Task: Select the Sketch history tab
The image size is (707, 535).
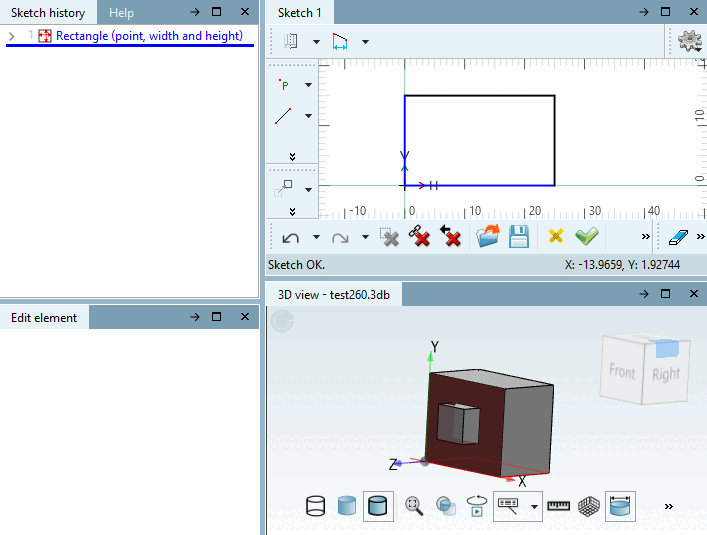Action: click(48, 13)
